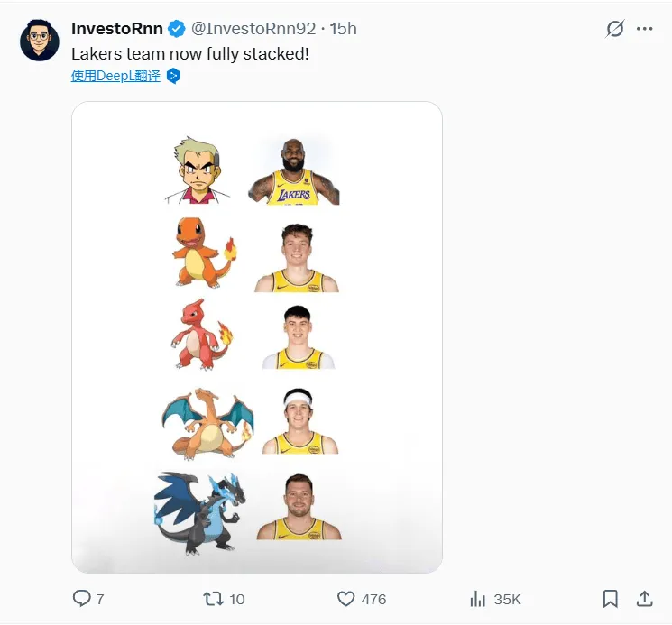
Task: Translate the tweet with the DeepL link
Action: point(115,76)
